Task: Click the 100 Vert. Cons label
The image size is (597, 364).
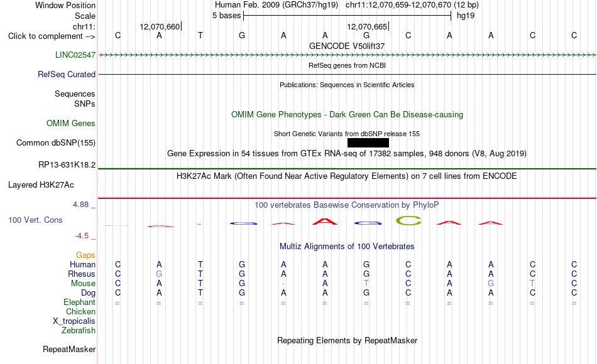Action: [35, 220]
